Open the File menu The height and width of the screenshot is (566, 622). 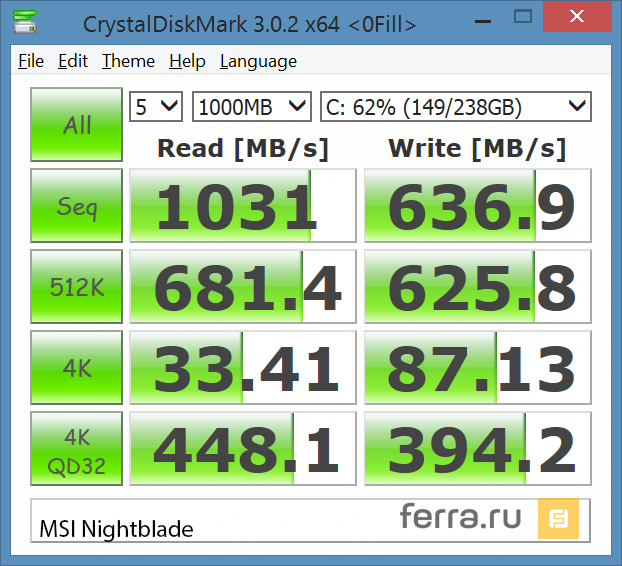31,61
